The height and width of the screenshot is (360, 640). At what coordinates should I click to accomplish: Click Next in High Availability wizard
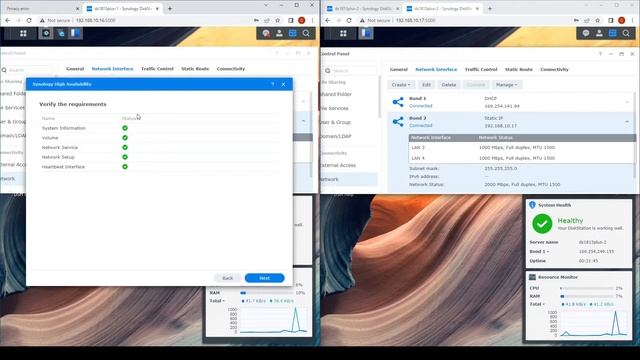pyautogui.click(x=264, y=278)
